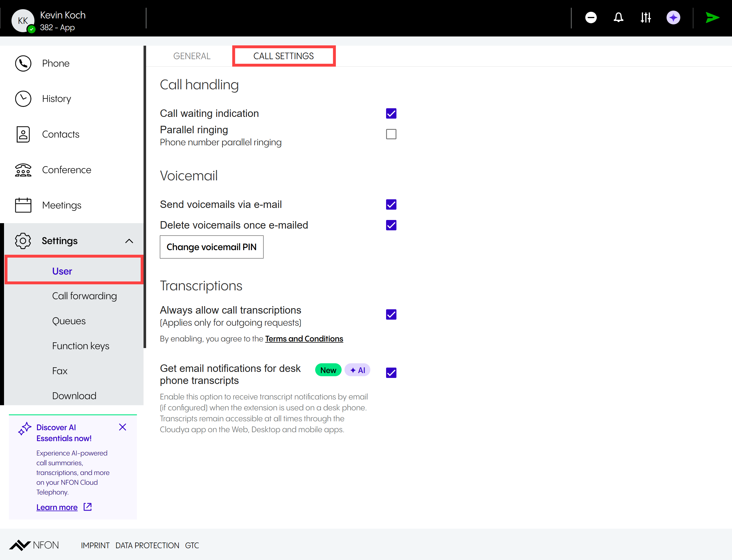Screen dimensions: 732x560
Task: Open the Conference phone icon
Action: 23,170
